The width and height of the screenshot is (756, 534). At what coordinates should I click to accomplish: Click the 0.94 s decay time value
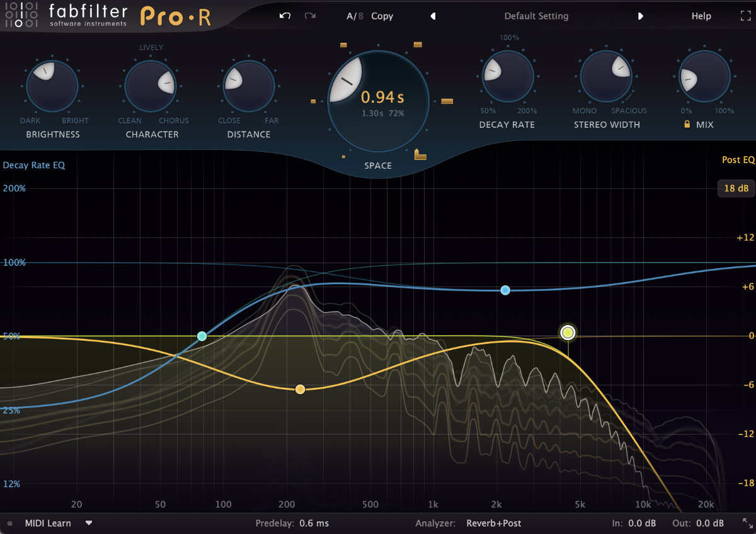(382, 97)
